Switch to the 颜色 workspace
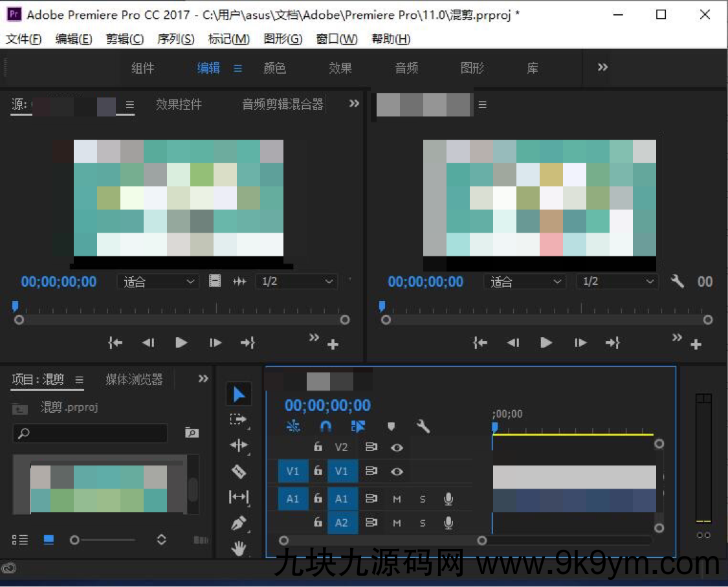 pyautogui.click(x=274, y=68)
